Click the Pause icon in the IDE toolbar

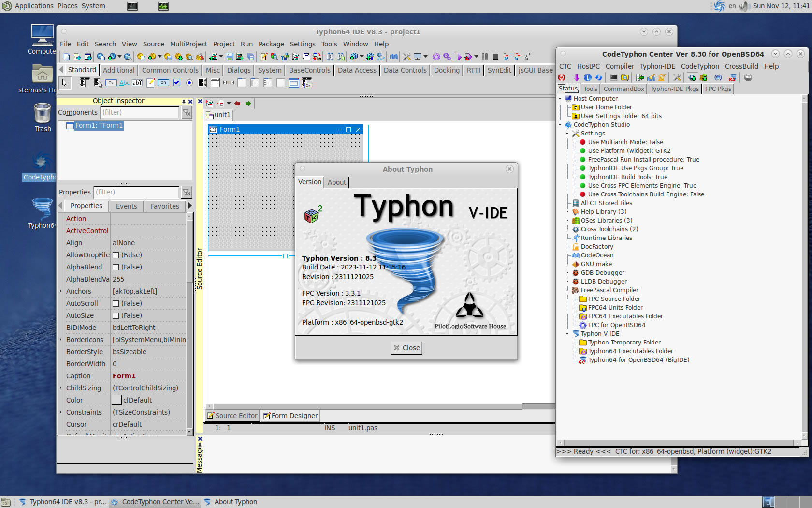pyautogui.click(x=485, y=57)
